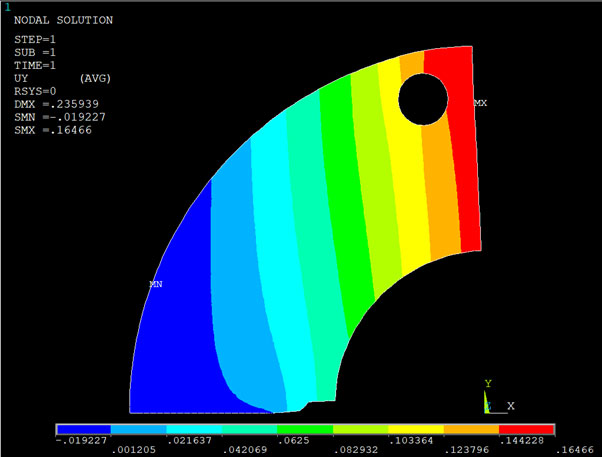
Task: Click the circular hole in the model
Action: (x=423, y=99)
